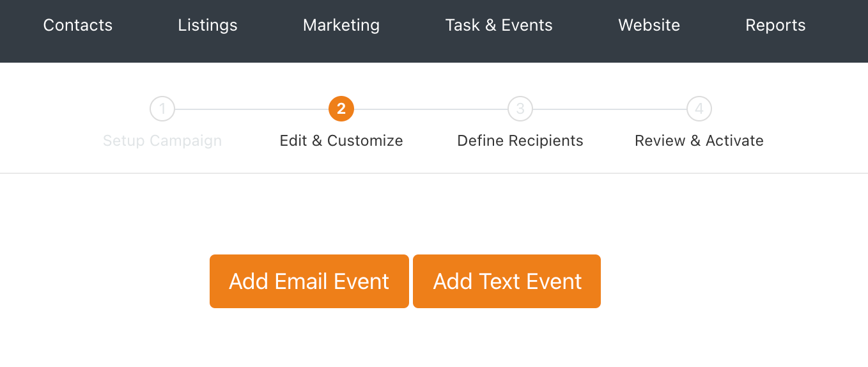868x367 pixels.
Task: Click the progress line between steps 1 and 2
Action: [252, 109]
